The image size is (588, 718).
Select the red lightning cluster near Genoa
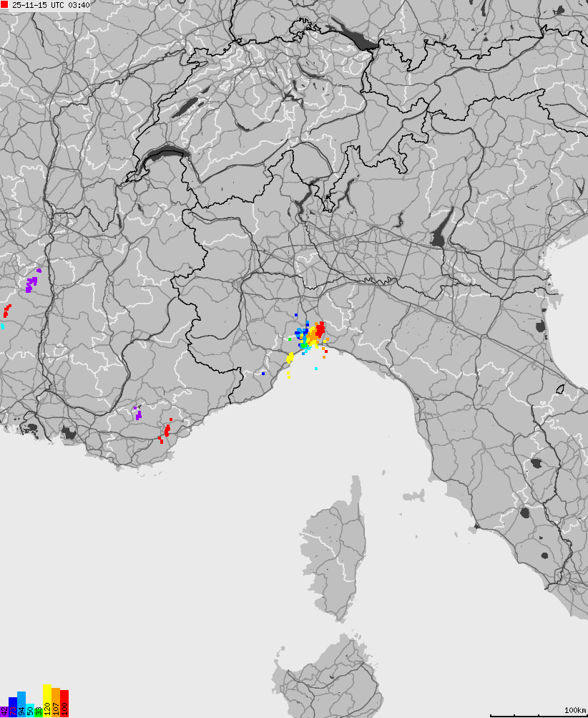[320, 330]
